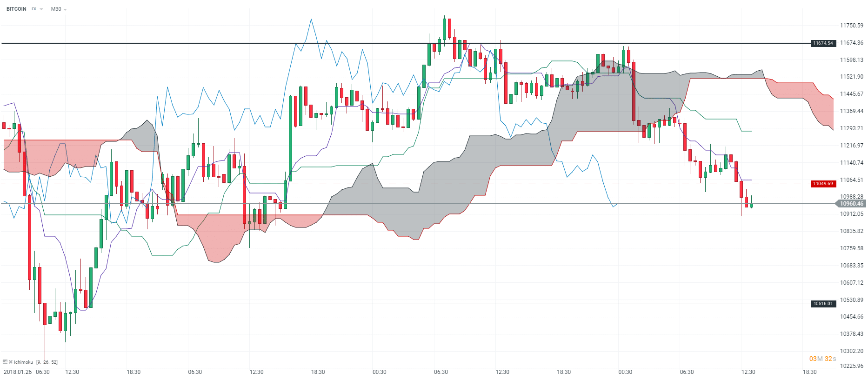Select the 11674.54 horizontal line price tag
Viewport: 868px width, 380px height.
(823, 43)
